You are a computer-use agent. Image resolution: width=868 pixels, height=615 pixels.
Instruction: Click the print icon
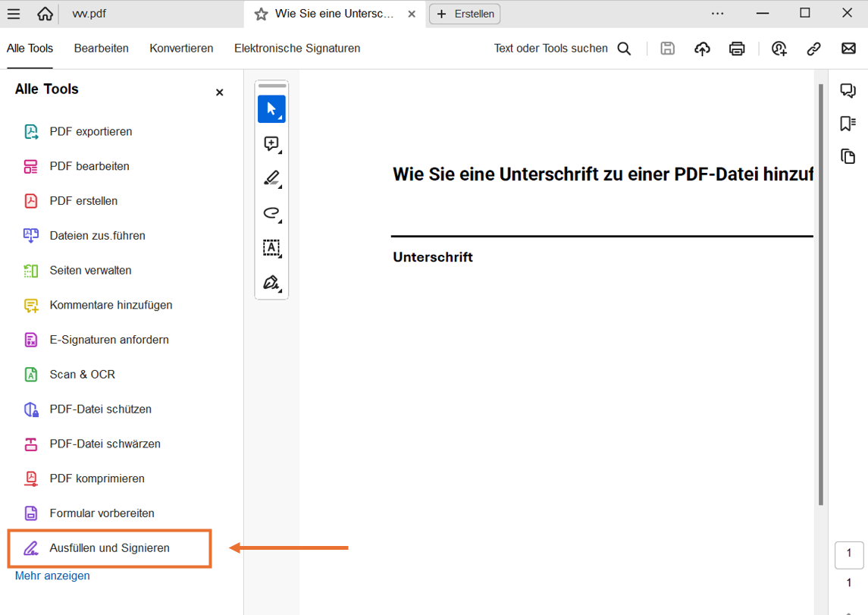(x=736, y=48)
